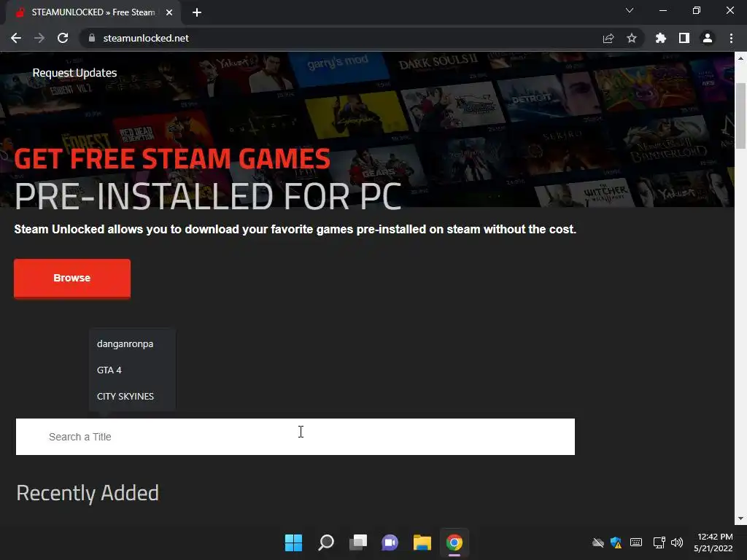
Task: Open the Request Updates link
Action: pyautogui.click(x=74, y=73)
